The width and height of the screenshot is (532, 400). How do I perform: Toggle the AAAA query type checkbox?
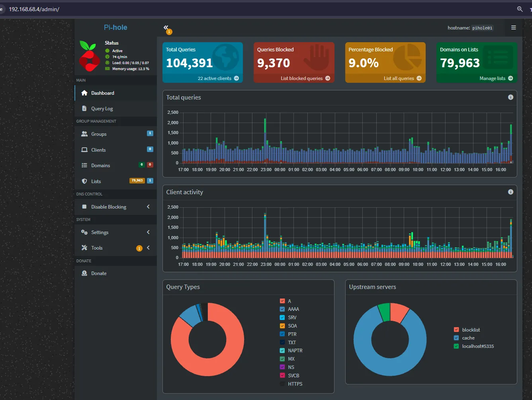(282, 309)
